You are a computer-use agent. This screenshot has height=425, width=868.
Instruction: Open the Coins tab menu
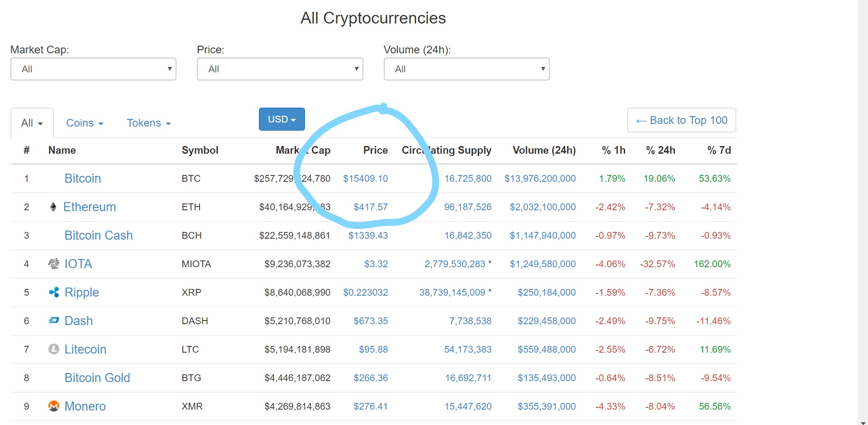(x=85, y=123)
